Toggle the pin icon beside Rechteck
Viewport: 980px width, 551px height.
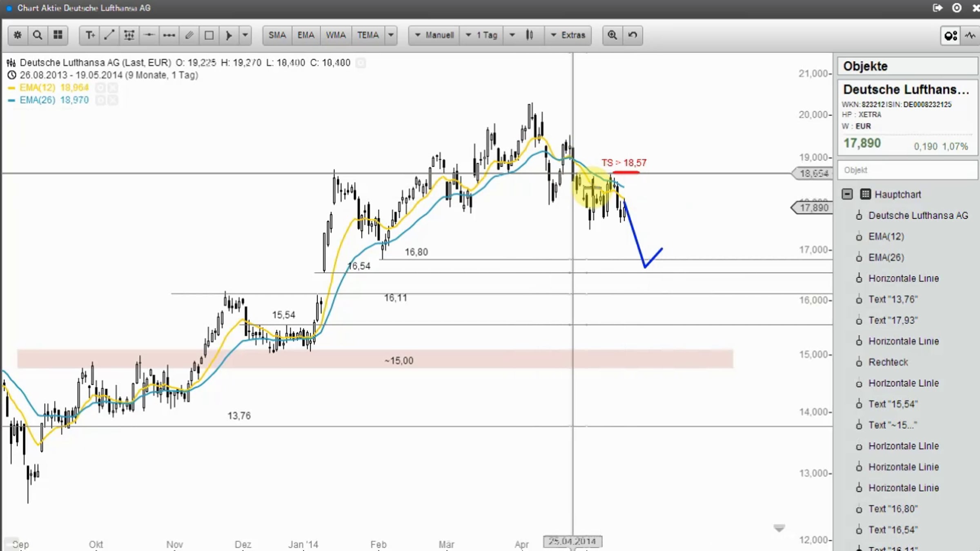[859, 362]
